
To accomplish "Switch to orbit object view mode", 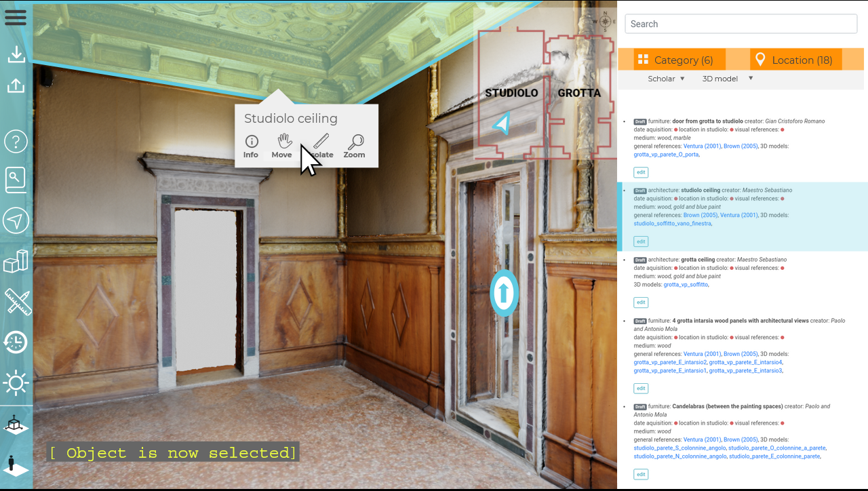I will tap(15, 426).
